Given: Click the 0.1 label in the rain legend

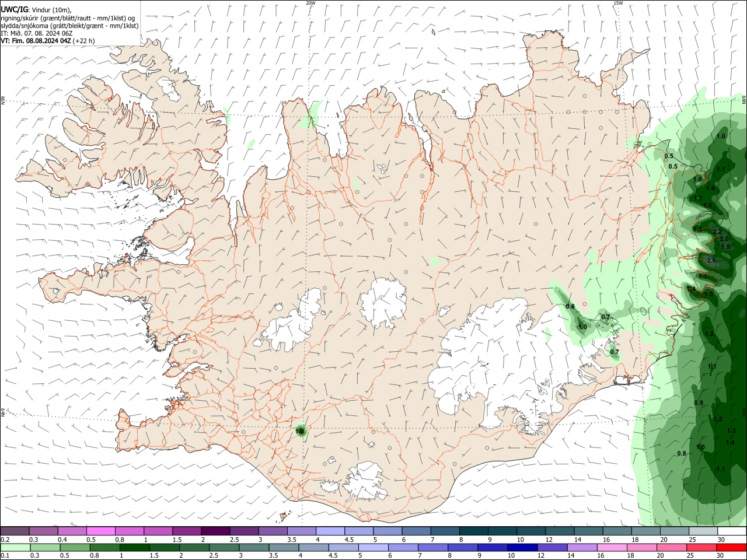Looking at the screenshot, I should pyautogui.click(x=5, y=556).
